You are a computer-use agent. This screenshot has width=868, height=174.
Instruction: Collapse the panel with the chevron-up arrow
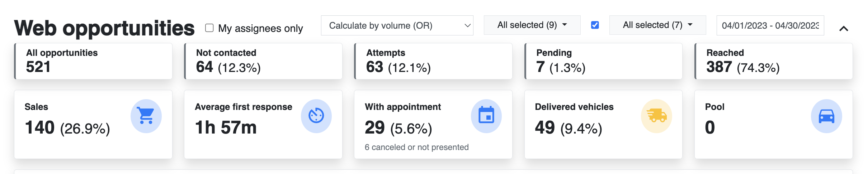(844, 29)
